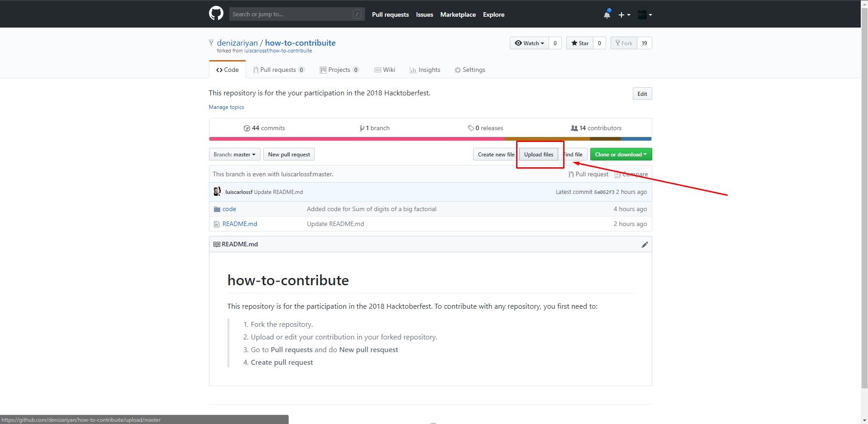The height and width of the screenshot is (424, 868).
Task: Select the Code tab
Action: [x=228, y=70]
